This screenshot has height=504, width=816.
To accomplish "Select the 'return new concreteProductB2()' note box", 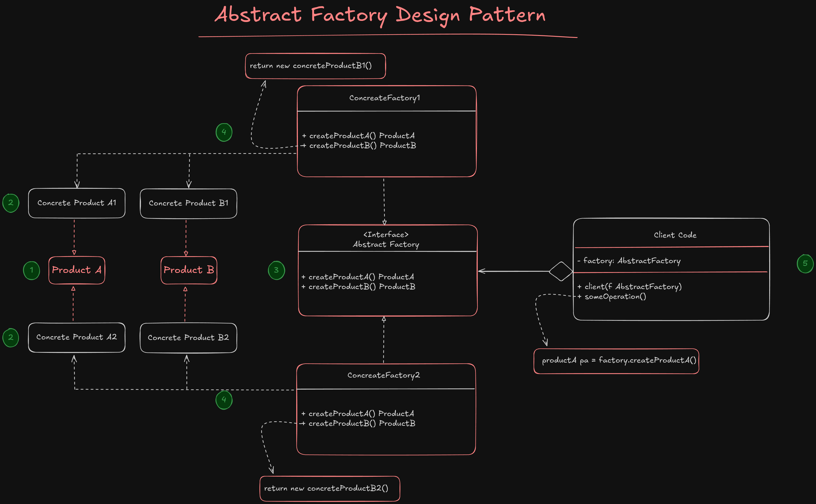I will pyautogui.click(x=330, y=489).
